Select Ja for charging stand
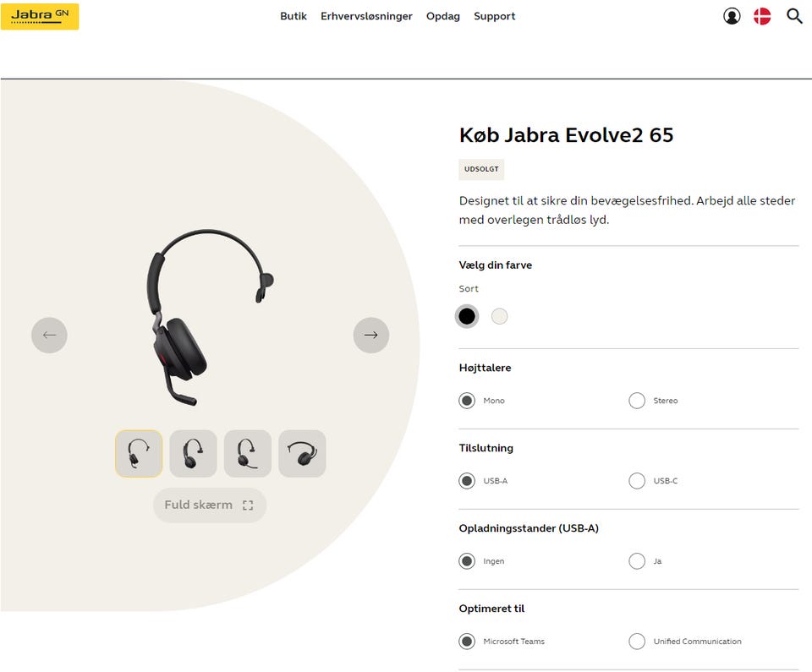The height and width of the screenshot is (672, 812). tap(637, 561)
